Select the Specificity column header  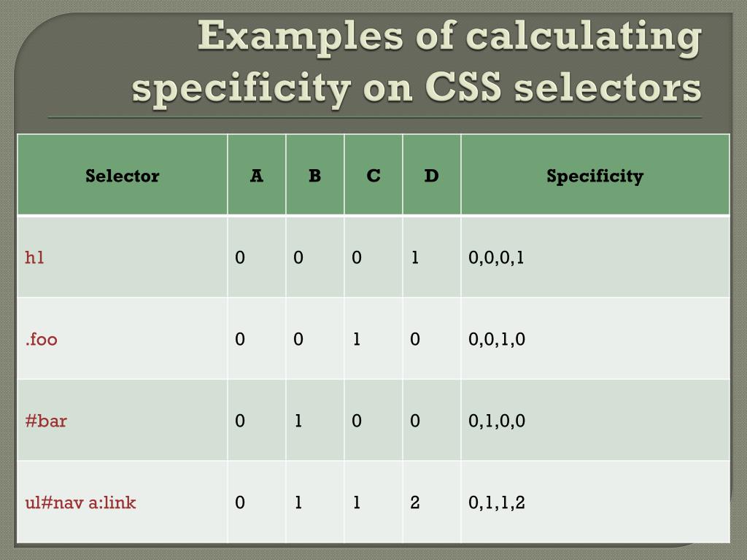click(595, 175)
